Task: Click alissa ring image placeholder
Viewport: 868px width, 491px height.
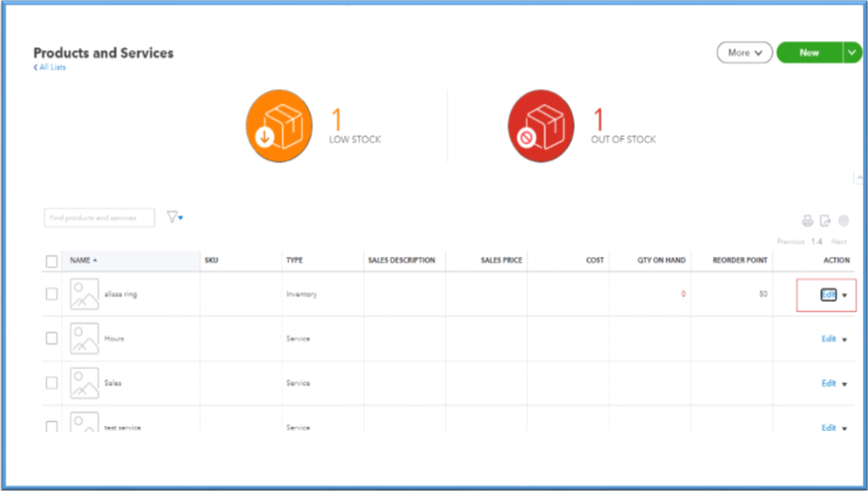Action: tap(84, 293)
